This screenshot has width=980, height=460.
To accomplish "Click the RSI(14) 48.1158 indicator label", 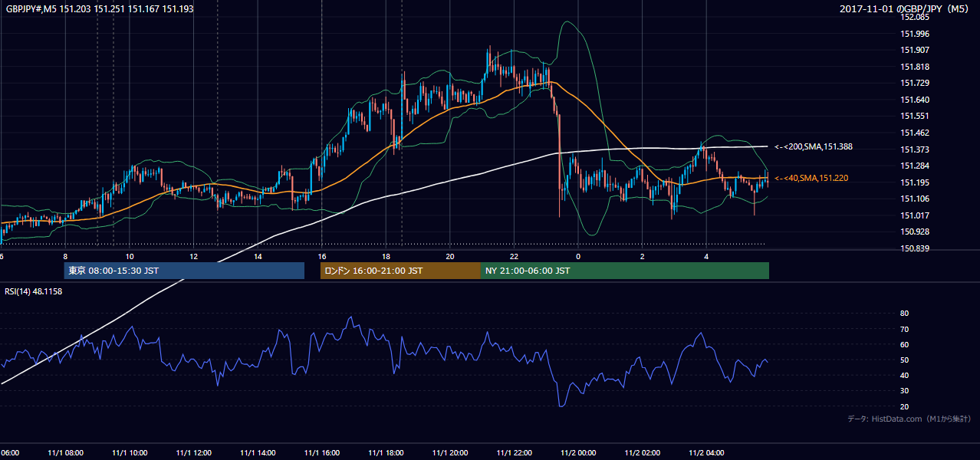I will [x=33, y=291].
